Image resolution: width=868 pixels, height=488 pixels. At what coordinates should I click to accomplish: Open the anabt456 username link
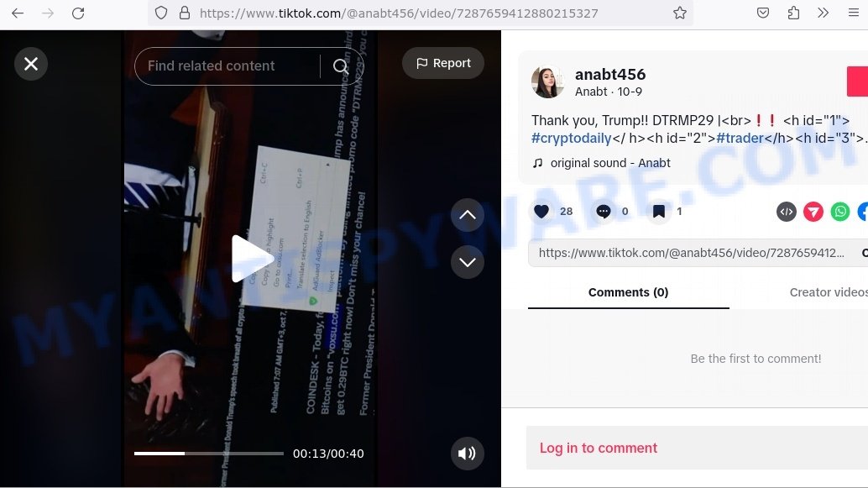point(610,74)
